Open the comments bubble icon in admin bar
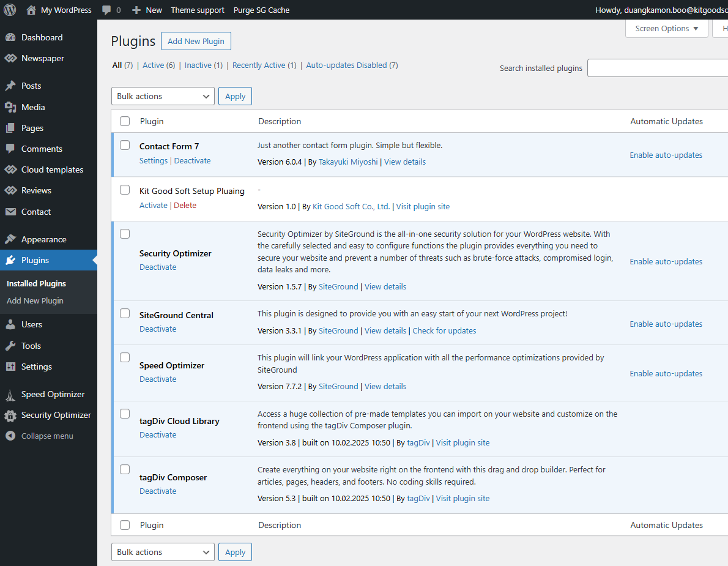 [x=106, y=10]
